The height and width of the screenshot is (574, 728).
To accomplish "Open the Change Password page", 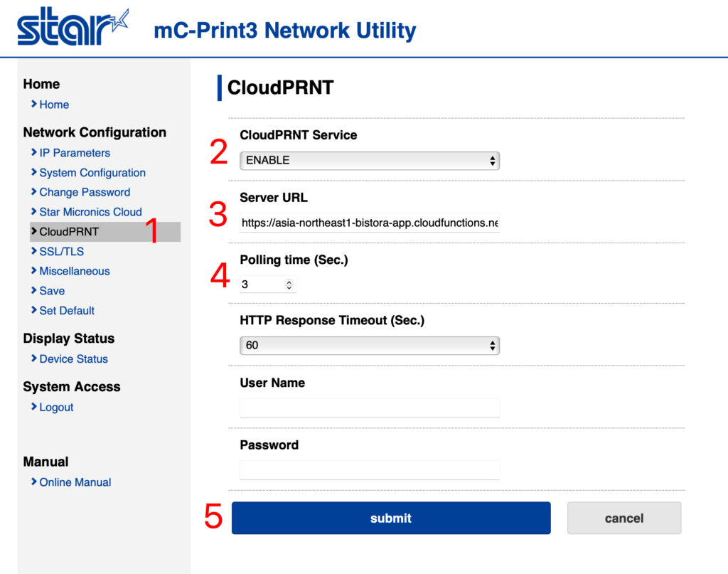I will 85,192.
